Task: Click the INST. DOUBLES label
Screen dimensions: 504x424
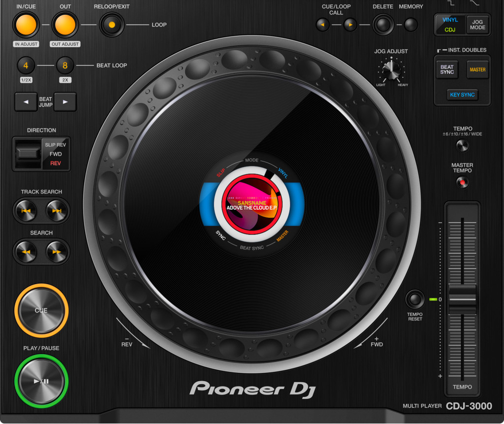Action: coord(467,50)
